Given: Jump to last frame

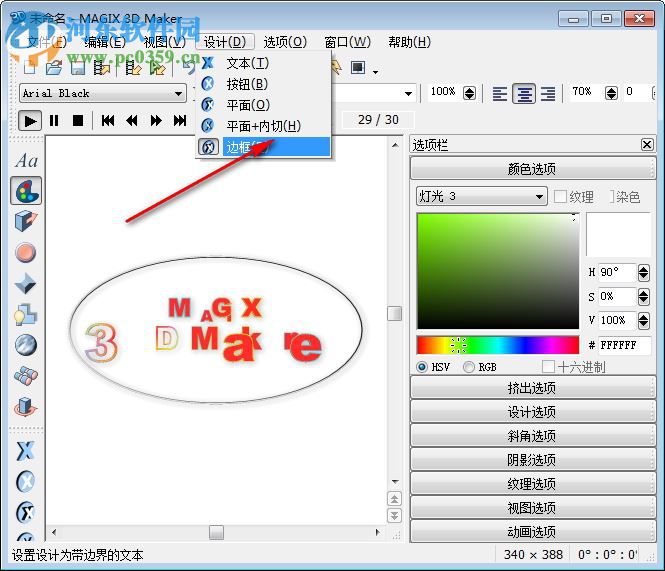Looking at the screenshot, I should click(x=180, y=121).
